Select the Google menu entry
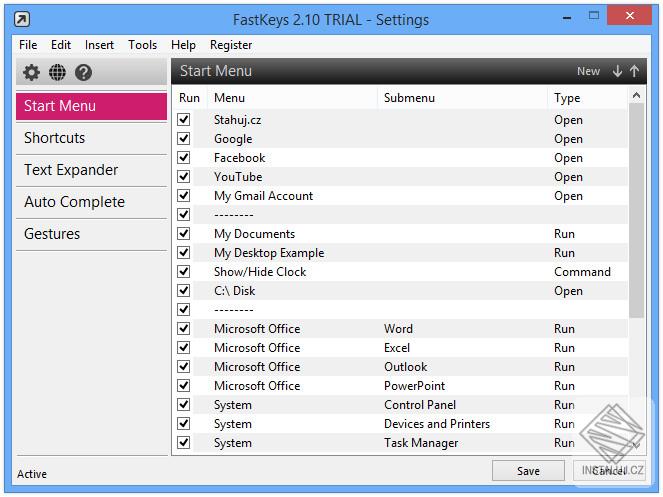This screenshot has height=497, width=663. 233,139
